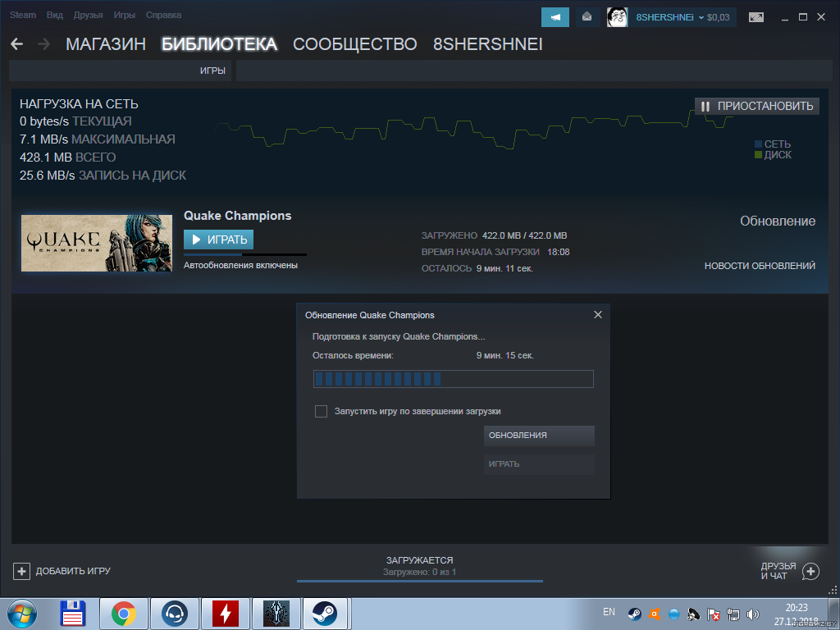Pause downloads with ПРИОСТАНОВИТЬ button

757,106
